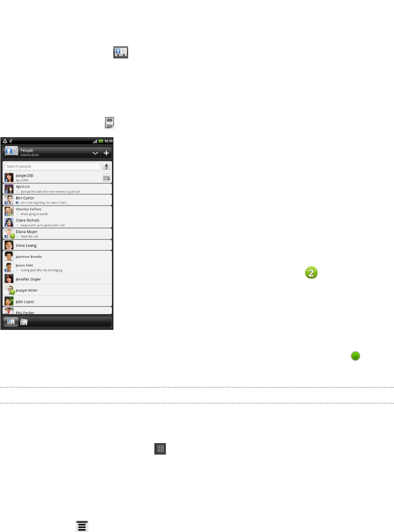The width and height of the screenshot is (394, 532).
Task: Click the green online status dot
Action: [x=355, y=356]
